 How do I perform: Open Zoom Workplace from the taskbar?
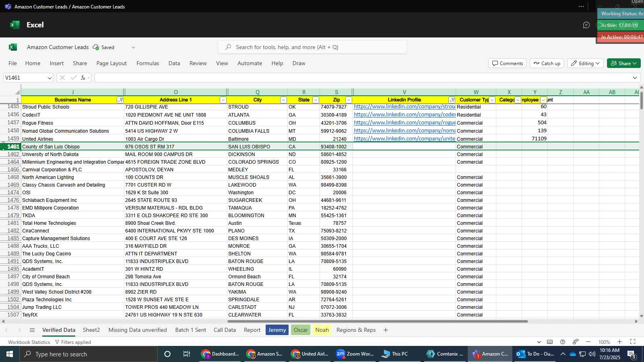point(355,354)
